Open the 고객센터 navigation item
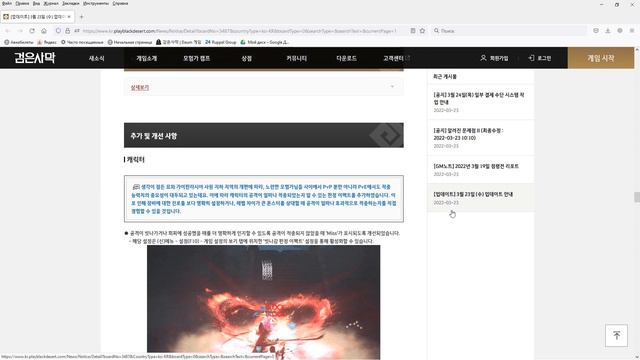Image resolution: width=640 pixels, height=360 pixels. 393,58
